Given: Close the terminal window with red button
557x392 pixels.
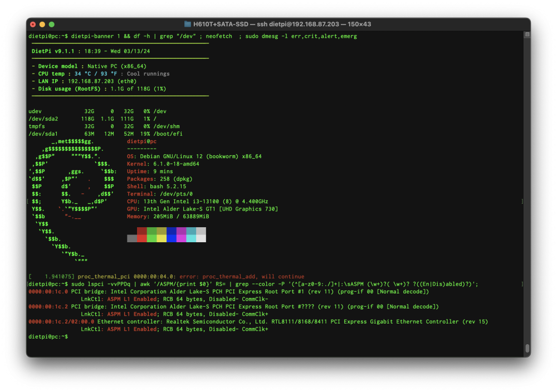Looking at the screenshot, I should 33,24.
